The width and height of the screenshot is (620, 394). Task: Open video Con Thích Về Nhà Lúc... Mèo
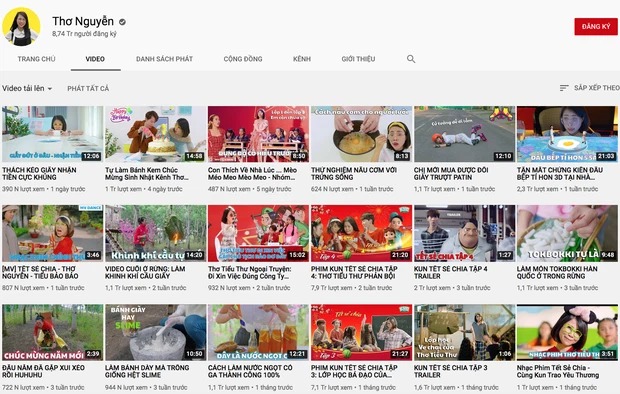(252, 174)
